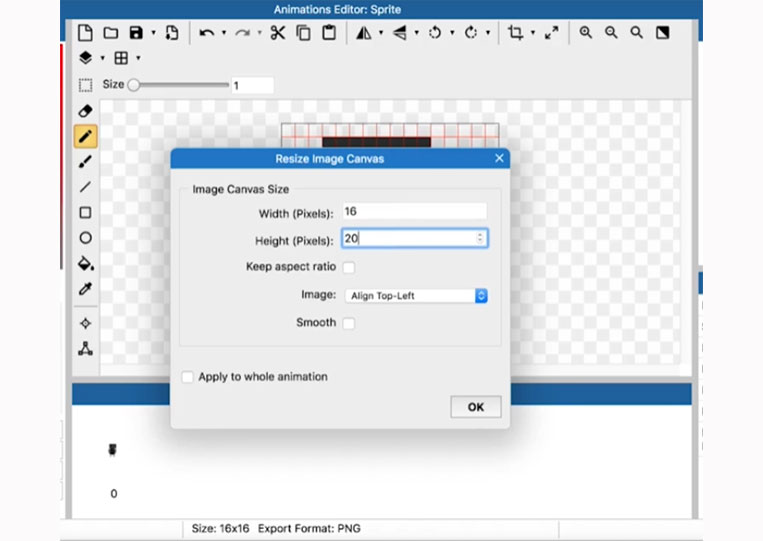Zoom out of the canvas
Image resolution: width=763 pixels, height=541 pixels.
pos(611,33)
